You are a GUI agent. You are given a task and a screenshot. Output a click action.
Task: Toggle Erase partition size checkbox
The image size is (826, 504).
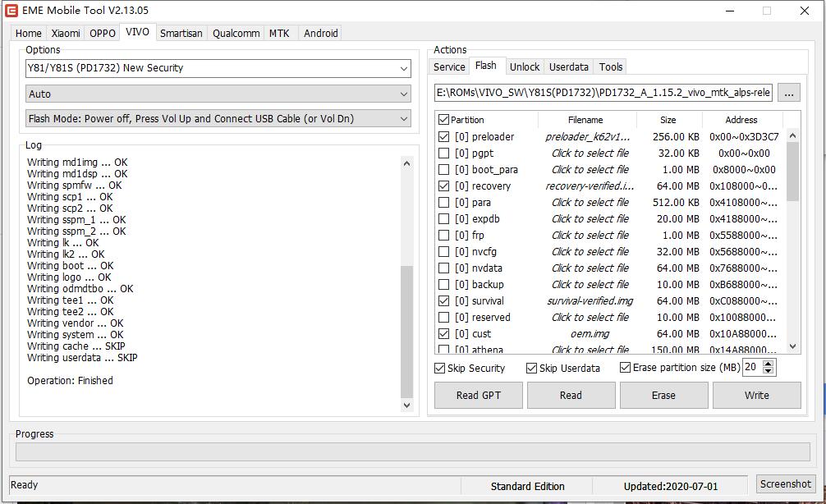625,367
